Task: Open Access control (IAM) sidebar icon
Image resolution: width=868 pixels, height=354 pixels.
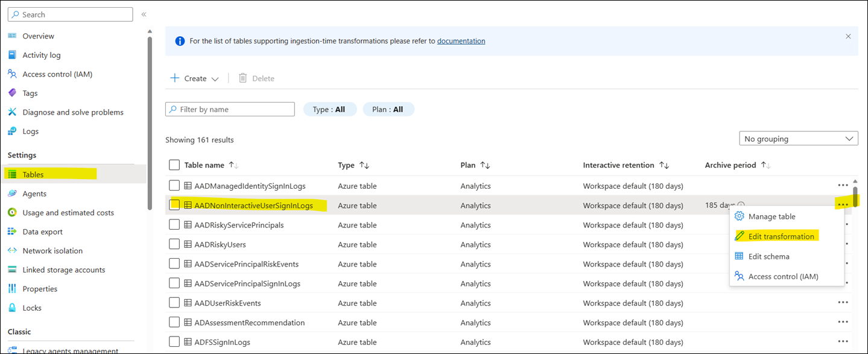Action: click(x=12, y=74)
